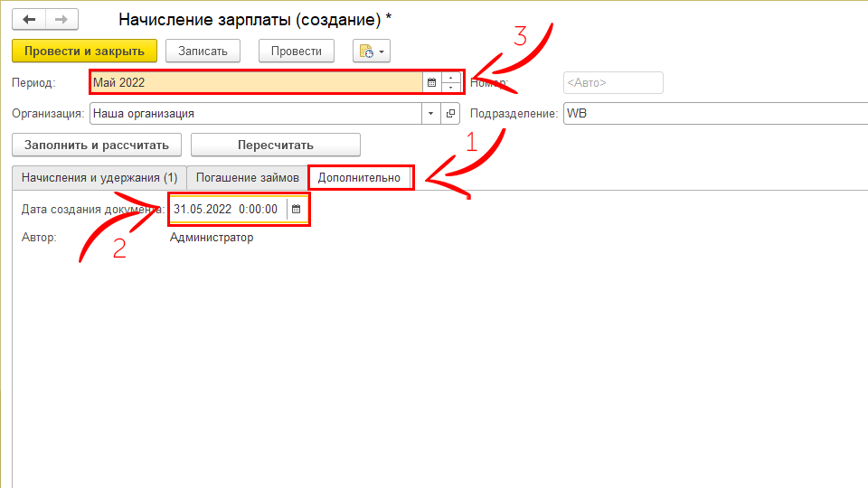Click the Пересчитать button

point(275,145)
